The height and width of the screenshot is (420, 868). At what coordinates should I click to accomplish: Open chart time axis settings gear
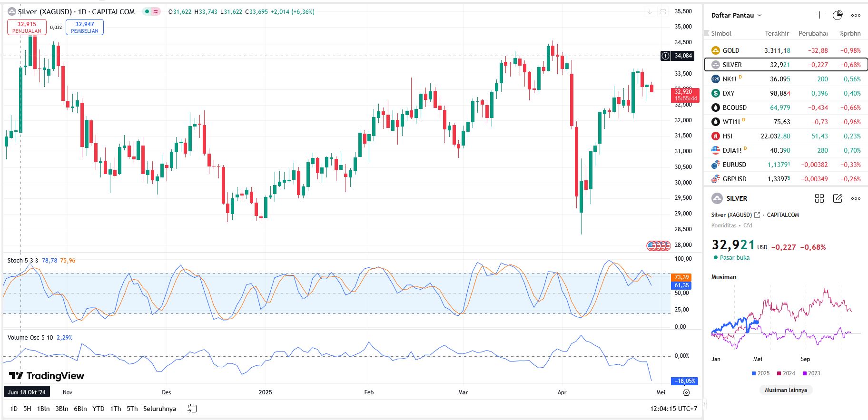686,392
